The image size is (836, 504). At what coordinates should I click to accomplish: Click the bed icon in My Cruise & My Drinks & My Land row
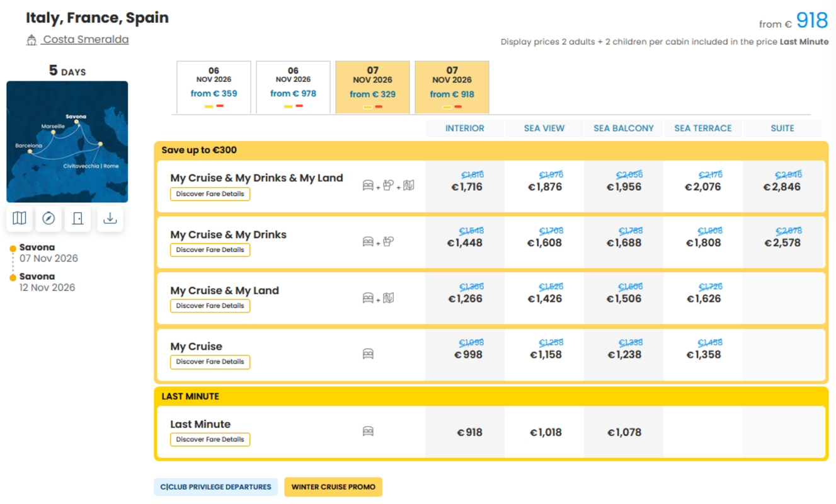point(368,185)
